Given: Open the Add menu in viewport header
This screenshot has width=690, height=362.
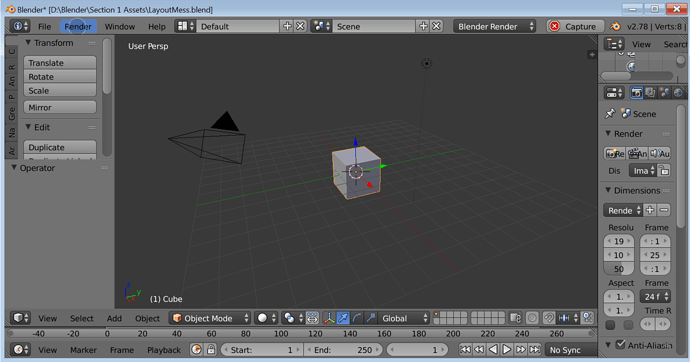Looking at the screenshot, I should (114, 318).
